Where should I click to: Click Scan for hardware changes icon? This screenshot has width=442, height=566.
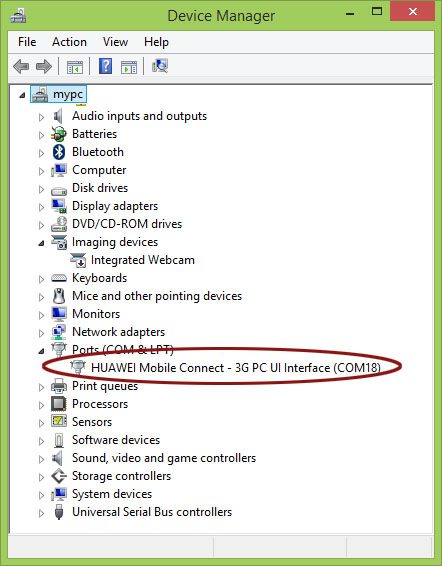click(160, 66)
